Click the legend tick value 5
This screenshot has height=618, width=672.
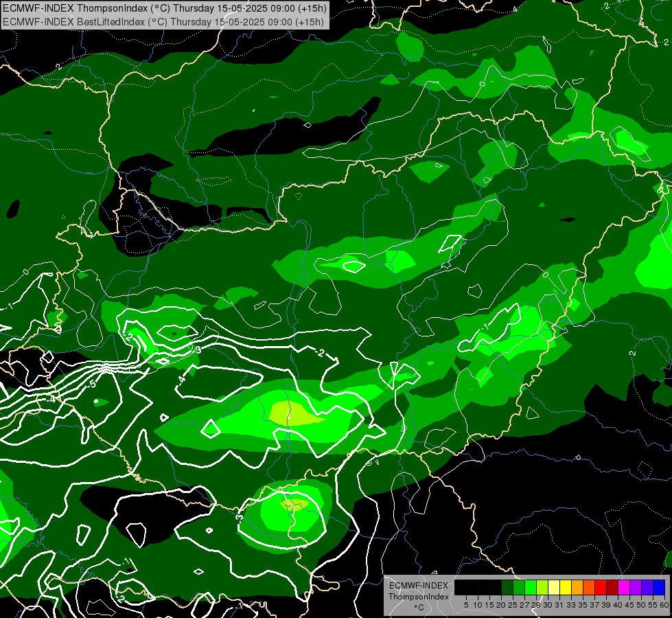[x=466, y=605]
